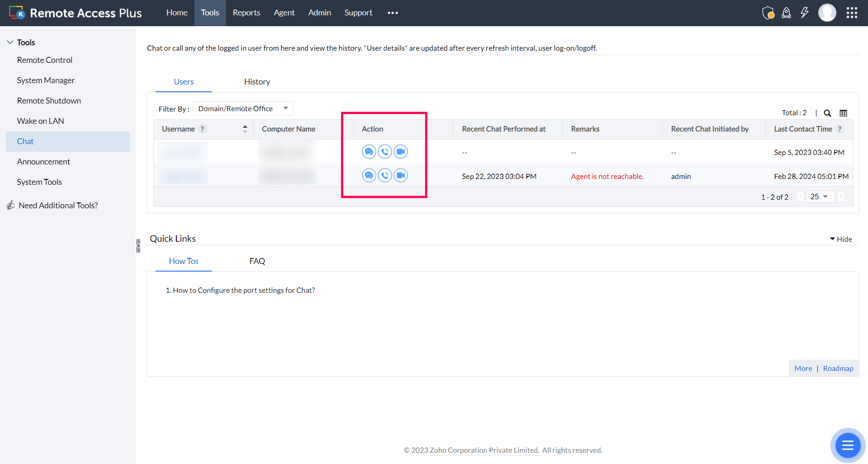868x464 pixels.
Task: Go to the Home menu
Action: [177, 13]
